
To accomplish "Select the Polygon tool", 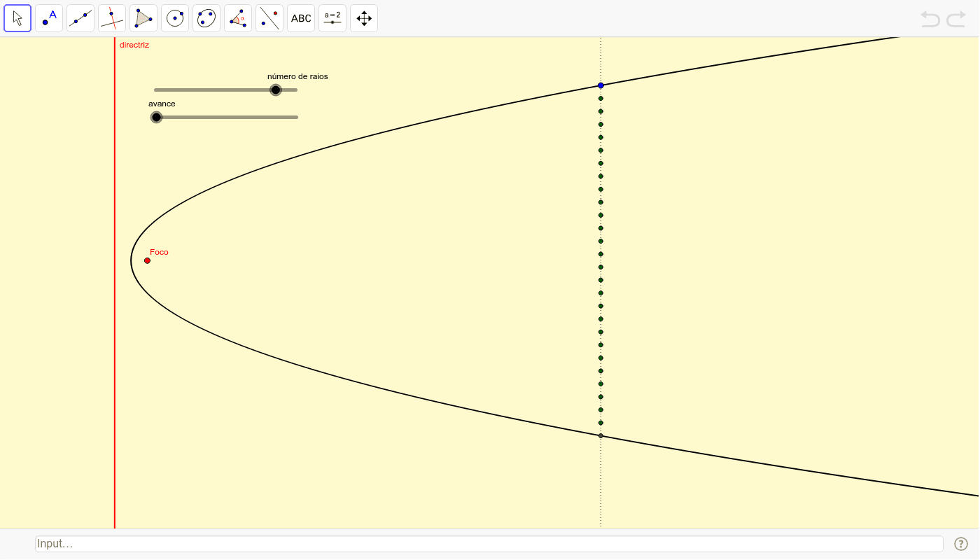I will click(143, 18).
